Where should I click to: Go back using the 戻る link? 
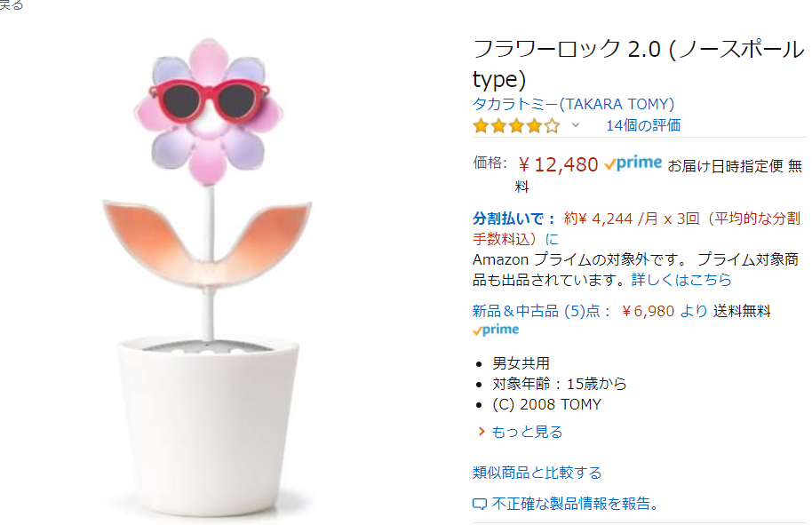(x=12, y=5)
